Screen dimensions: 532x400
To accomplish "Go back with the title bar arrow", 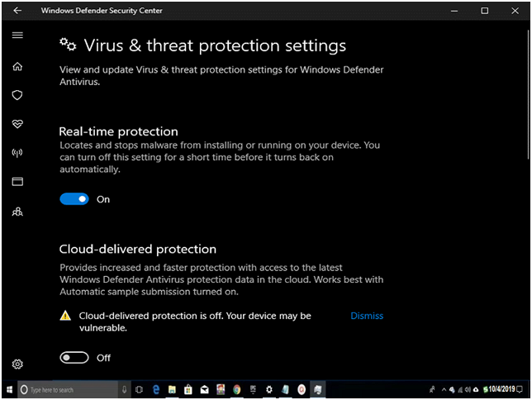I will click(17, 11).
